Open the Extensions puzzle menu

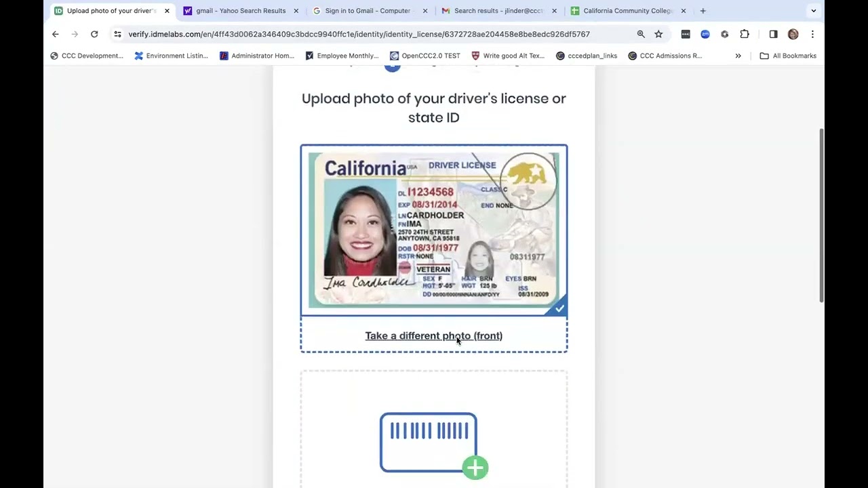click(x=745, y=34)
